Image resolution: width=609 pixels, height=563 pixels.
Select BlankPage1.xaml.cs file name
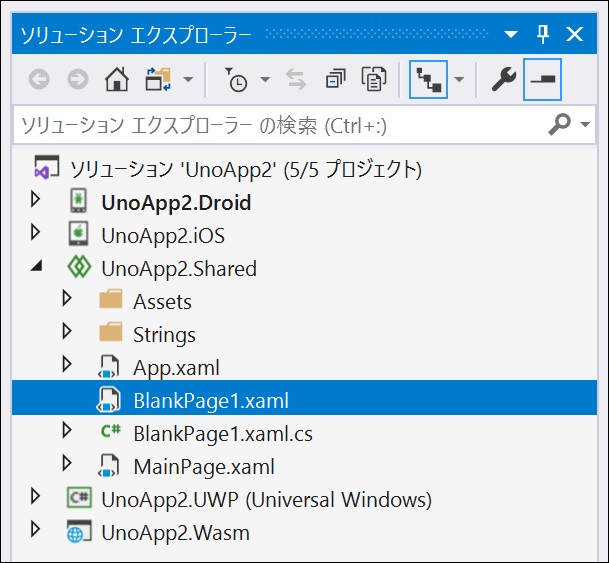223,434
